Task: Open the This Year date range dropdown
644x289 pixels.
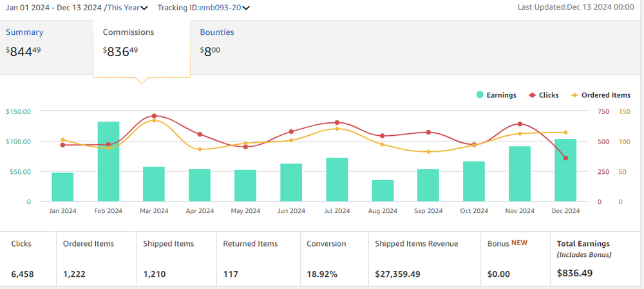Action: [128, 8]
